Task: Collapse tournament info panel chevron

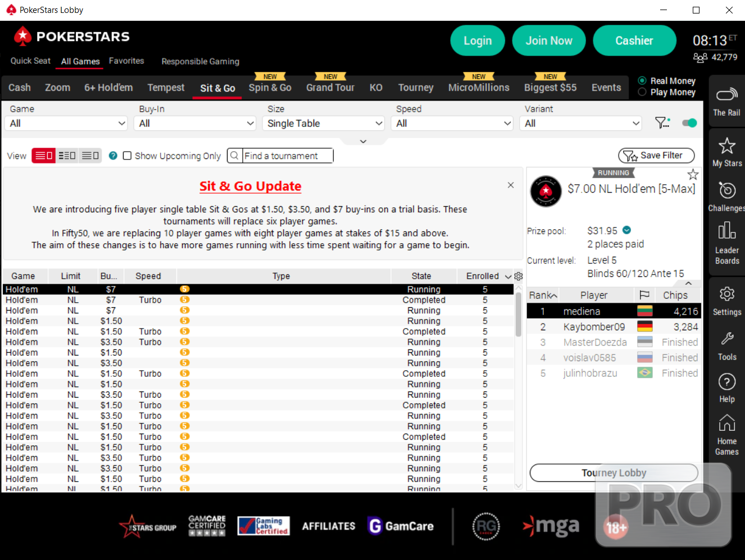Action: [688, 283]
